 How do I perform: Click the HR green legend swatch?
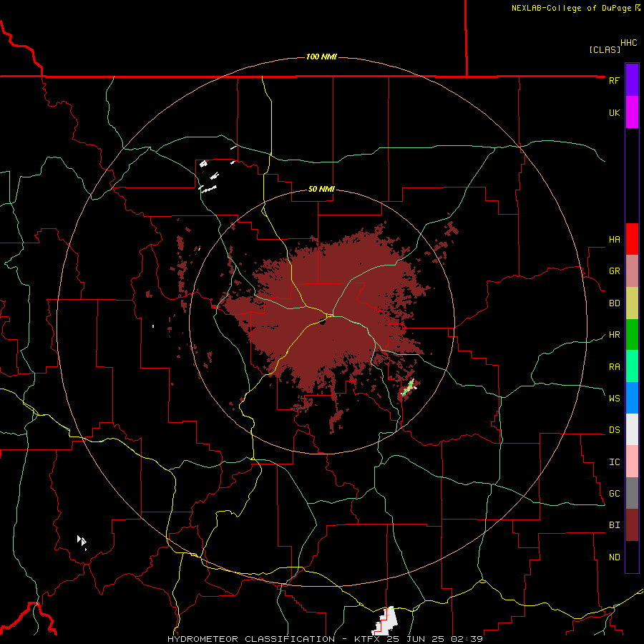coord(632,335)
